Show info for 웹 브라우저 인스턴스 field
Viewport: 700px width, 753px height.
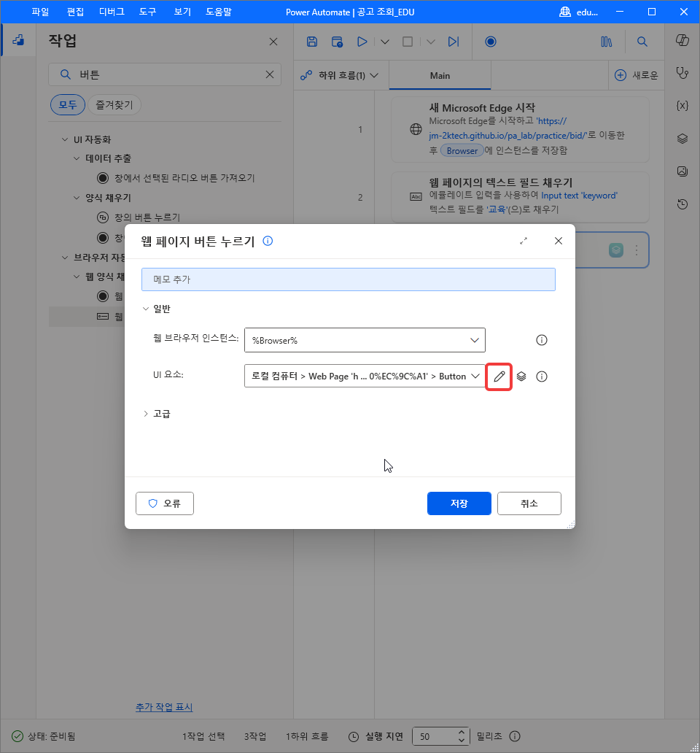point(542,340)
